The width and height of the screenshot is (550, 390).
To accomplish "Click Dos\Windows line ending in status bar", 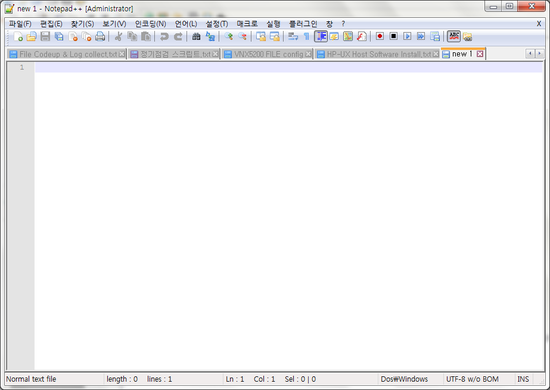I will [x=404, y=379].
